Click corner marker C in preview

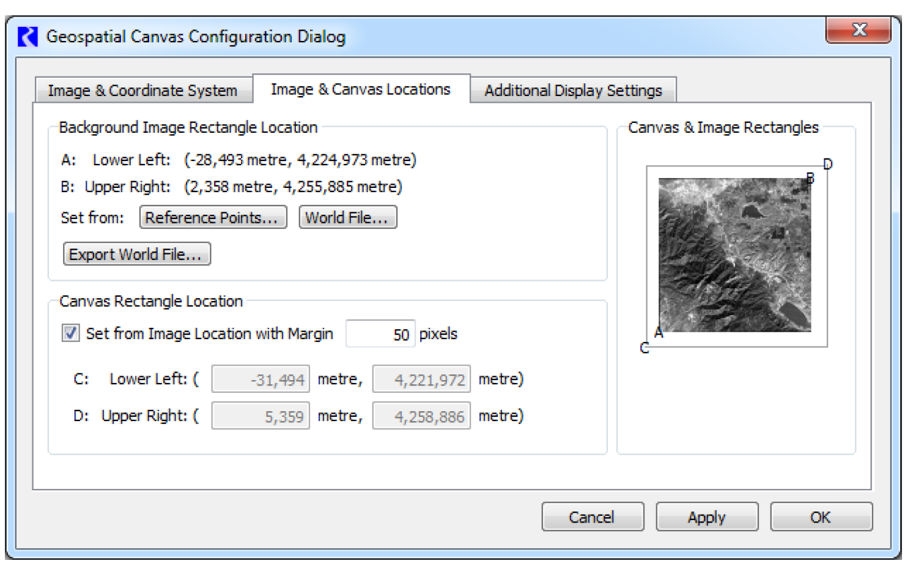pyautogui.click(x=644, y=348)
